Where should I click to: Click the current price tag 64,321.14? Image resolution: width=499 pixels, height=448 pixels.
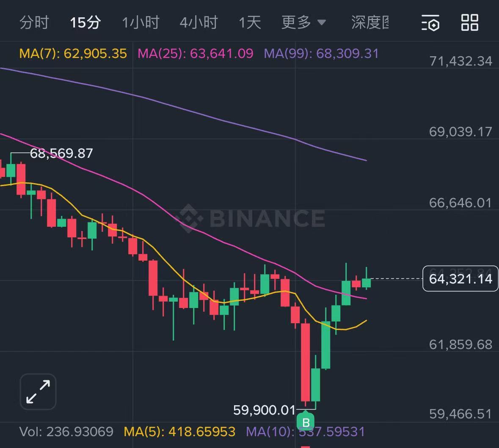pos(460,279)
